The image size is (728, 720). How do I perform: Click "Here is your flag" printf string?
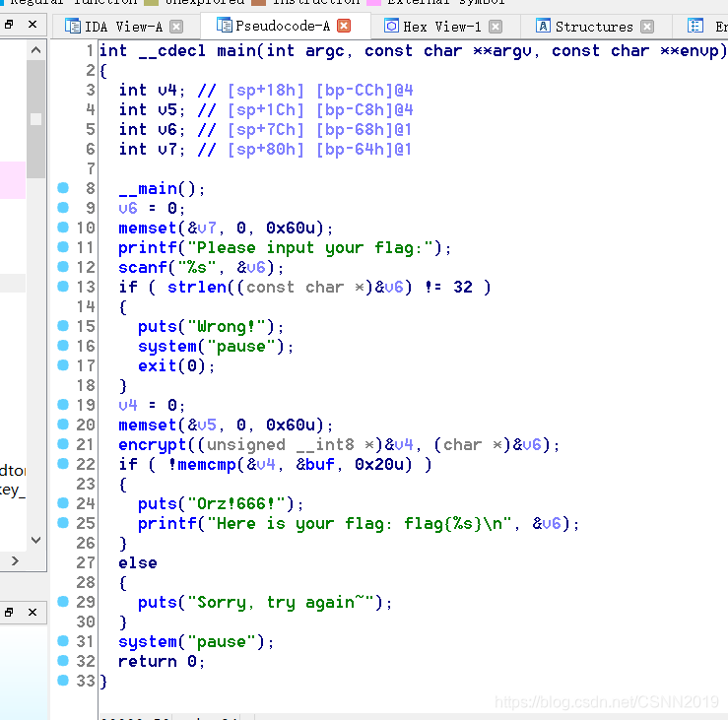point(359,524)
